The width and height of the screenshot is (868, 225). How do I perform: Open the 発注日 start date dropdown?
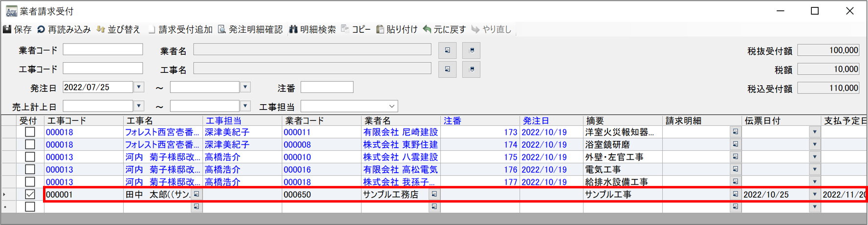pyautogui.click(x=139, y=88)
